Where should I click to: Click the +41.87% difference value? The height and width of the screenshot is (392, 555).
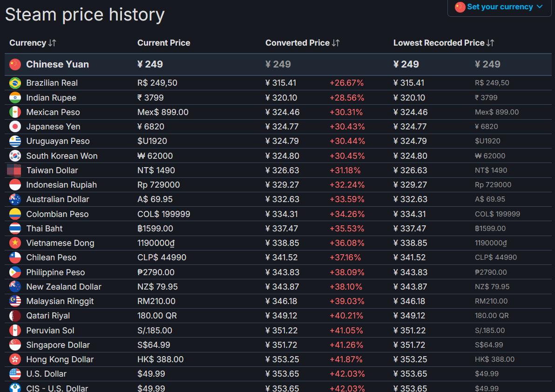346,359
